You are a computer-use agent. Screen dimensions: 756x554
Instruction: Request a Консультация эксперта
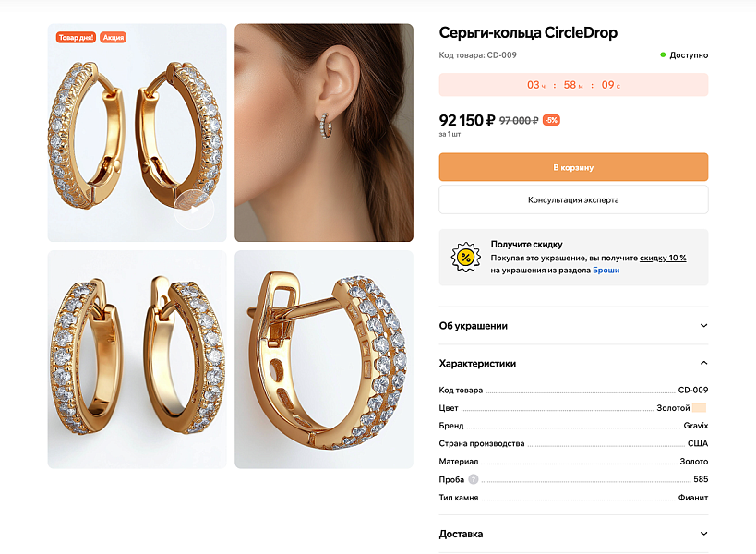(x=572, y=199)
